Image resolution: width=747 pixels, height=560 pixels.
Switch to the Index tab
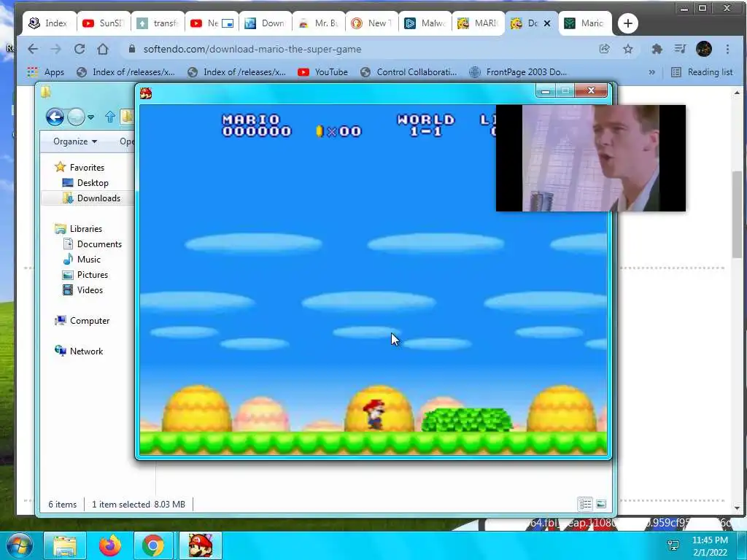pos(49,23)
